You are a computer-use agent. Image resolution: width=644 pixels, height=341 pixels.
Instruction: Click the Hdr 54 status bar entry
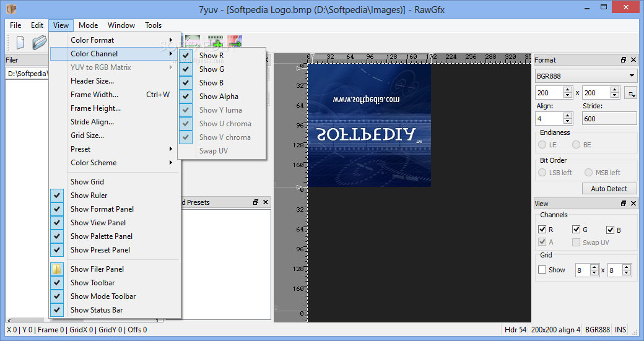coord(515,329)
